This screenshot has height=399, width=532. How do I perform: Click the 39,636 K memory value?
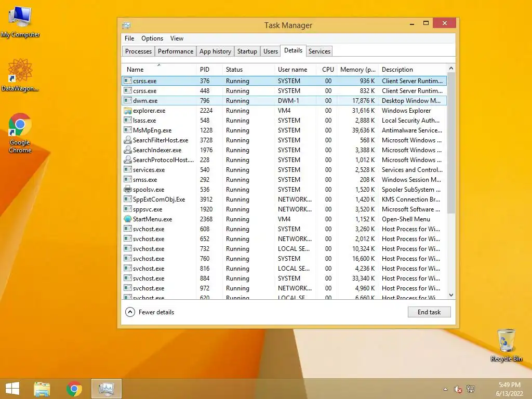(363, 130)
